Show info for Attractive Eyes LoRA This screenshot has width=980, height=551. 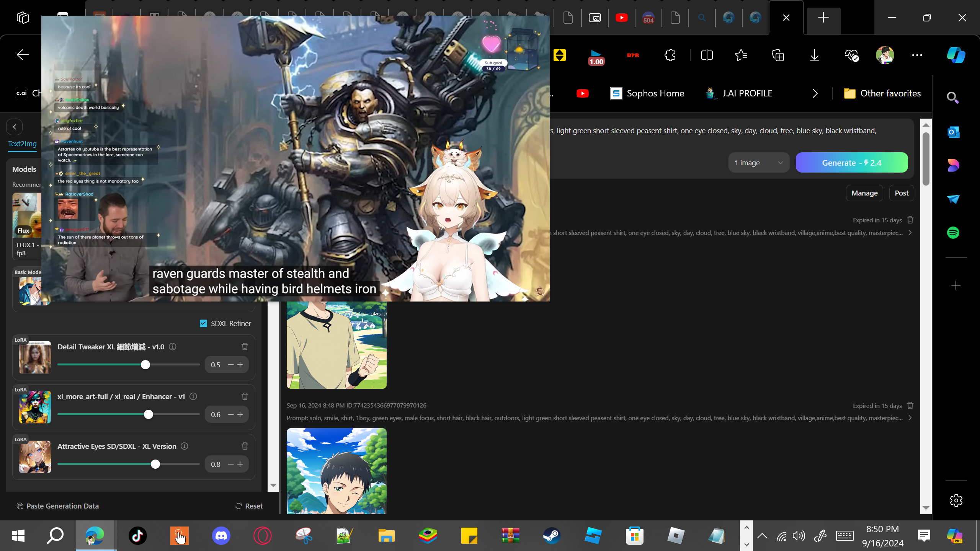click(x=185, y=446)
